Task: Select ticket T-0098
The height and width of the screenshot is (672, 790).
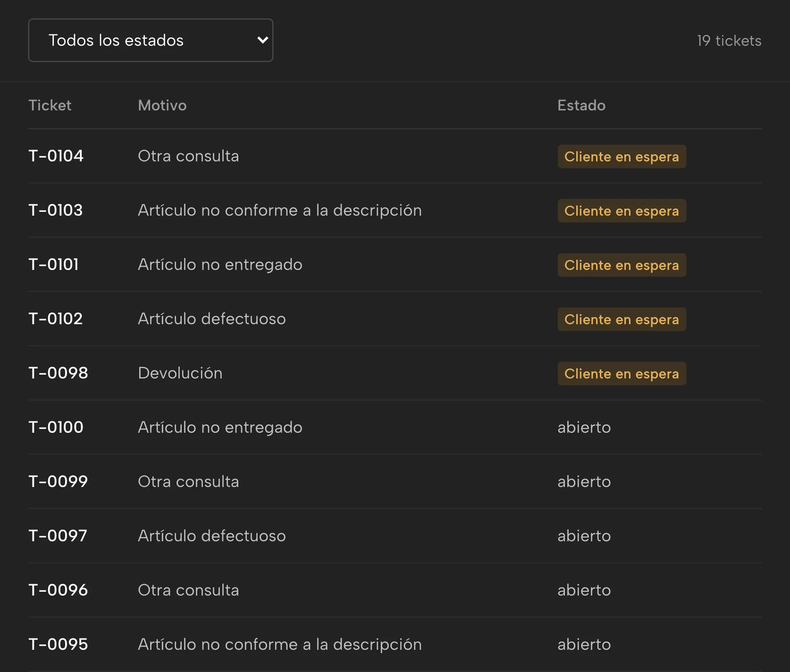Action: pos(58,373)
